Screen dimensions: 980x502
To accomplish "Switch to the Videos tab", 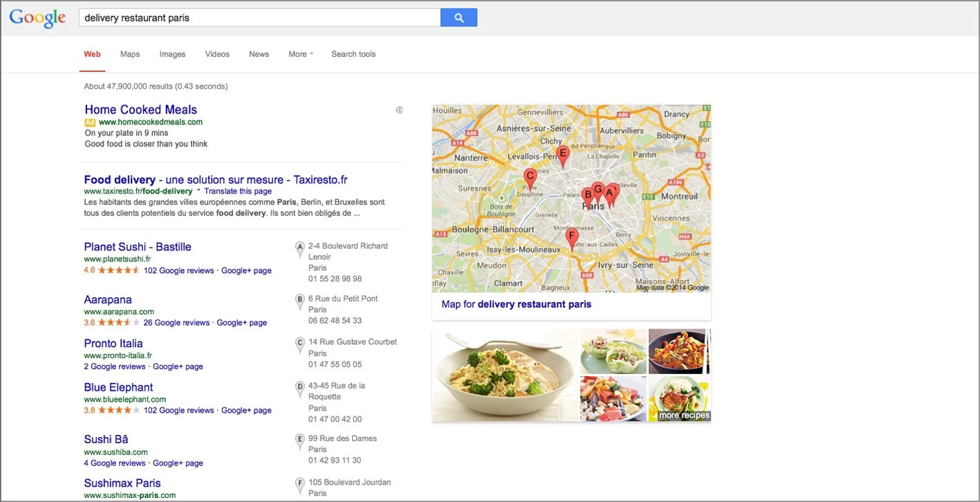I will click(x=217, y=54).
